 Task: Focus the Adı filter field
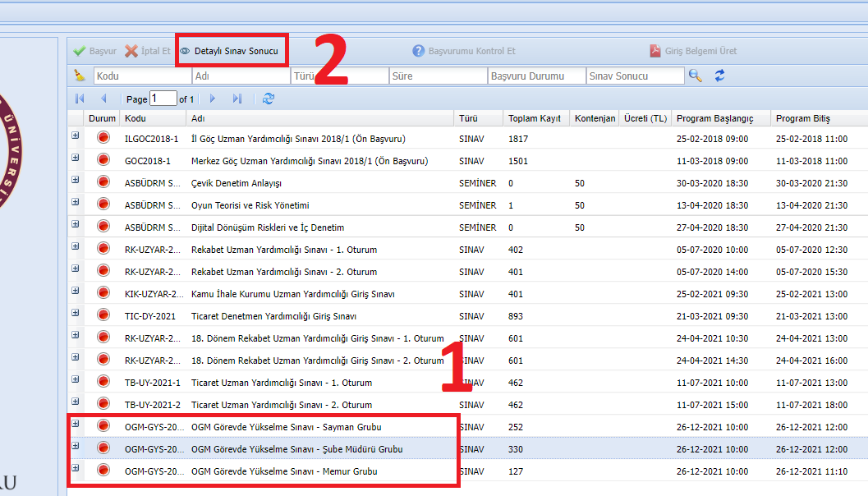(241, 76)
